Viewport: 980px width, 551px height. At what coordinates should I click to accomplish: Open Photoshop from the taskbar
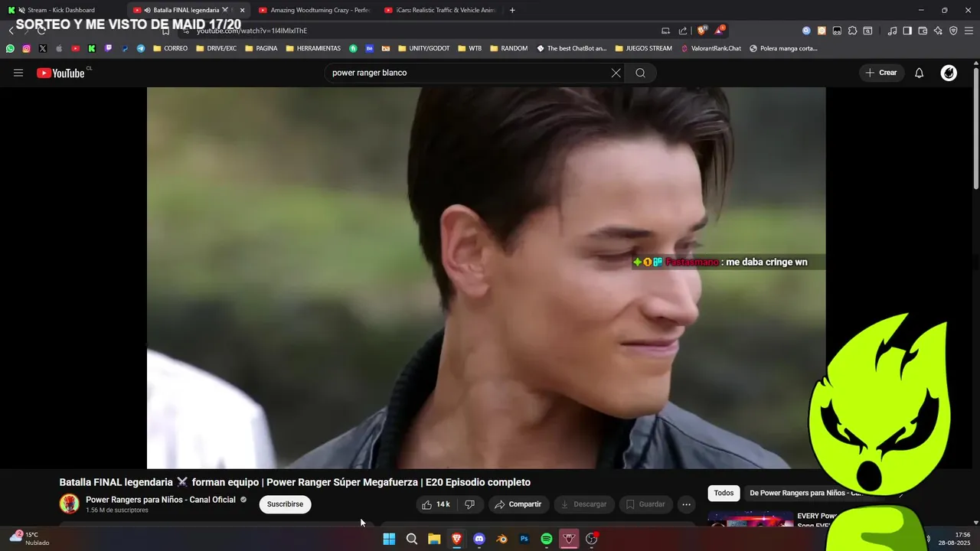pyautogui.click(x=524, y=539)
